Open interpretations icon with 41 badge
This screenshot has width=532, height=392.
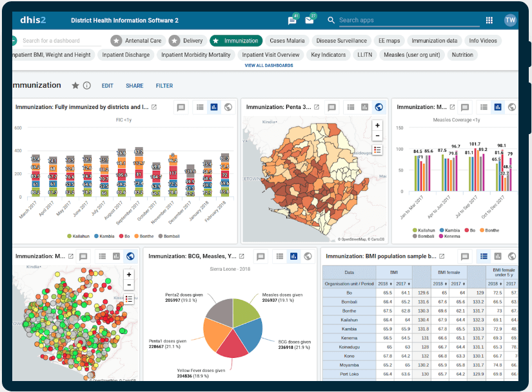pos(292,20)
